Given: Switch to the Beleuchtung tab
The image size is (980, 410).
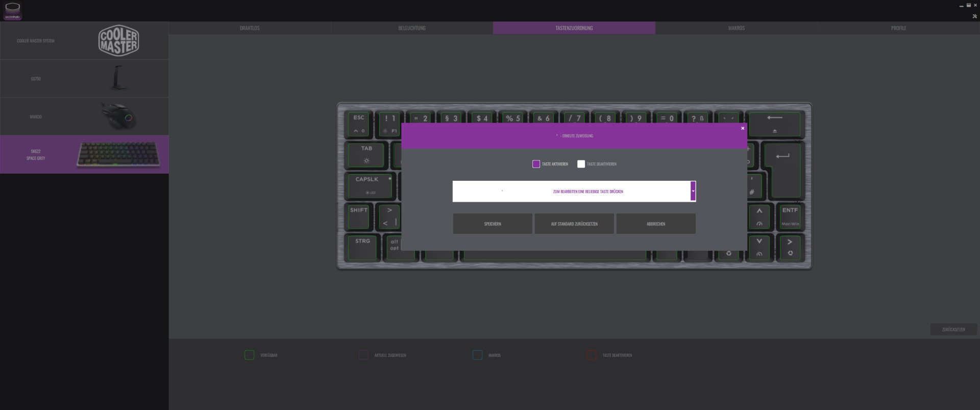Looking at the screenshot, I should pyautogui.click(x=412, y=28).
